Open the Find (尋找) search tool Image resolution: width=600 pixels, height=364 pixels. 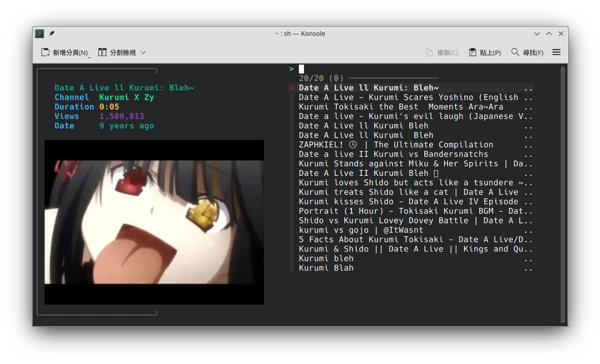tap(527, 52)
